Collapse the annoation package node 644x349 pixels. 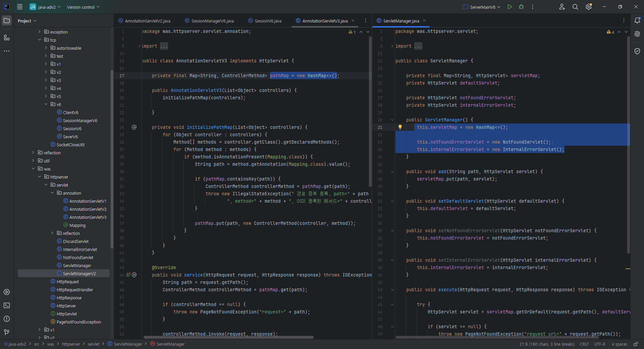[x=52, y=193]
